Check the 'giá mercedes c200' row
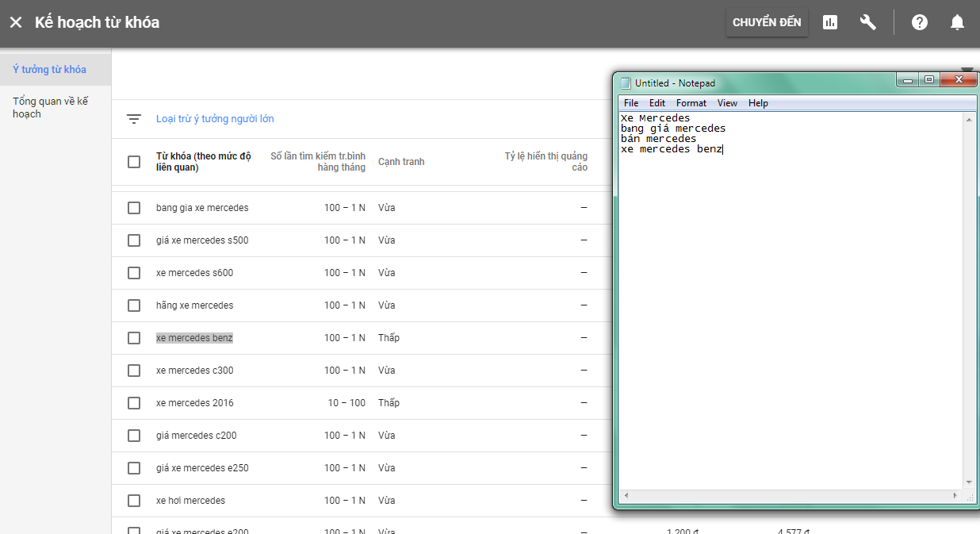This screenshot has width=980, height=534. 134,436
